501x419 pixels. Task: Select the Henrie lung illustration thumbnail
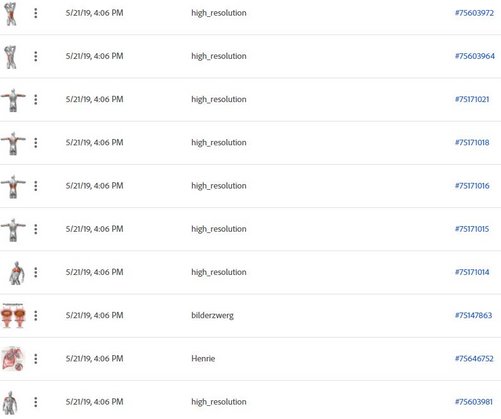click(13, 359)
